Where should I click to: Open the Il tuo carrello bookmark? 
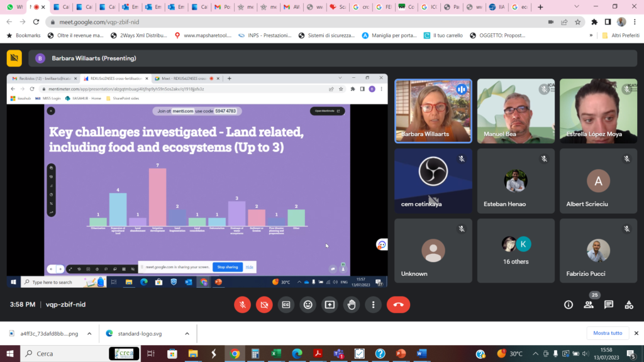pyautogui.click(x=443, y=35)
